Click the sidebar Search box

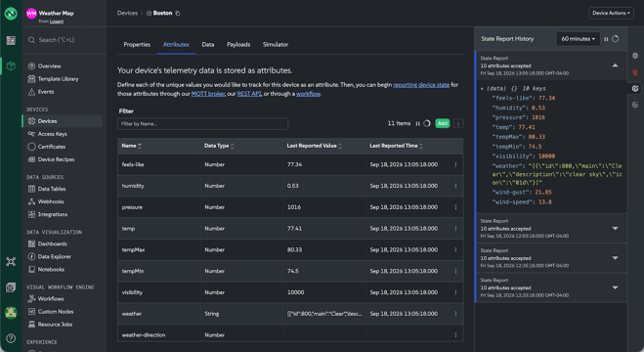click(x=64, y=40)
